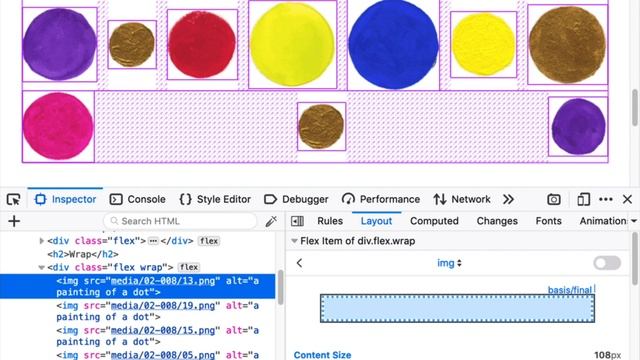
Task: Open the Changes sidebar tab
Action: (x=497, y=221)
